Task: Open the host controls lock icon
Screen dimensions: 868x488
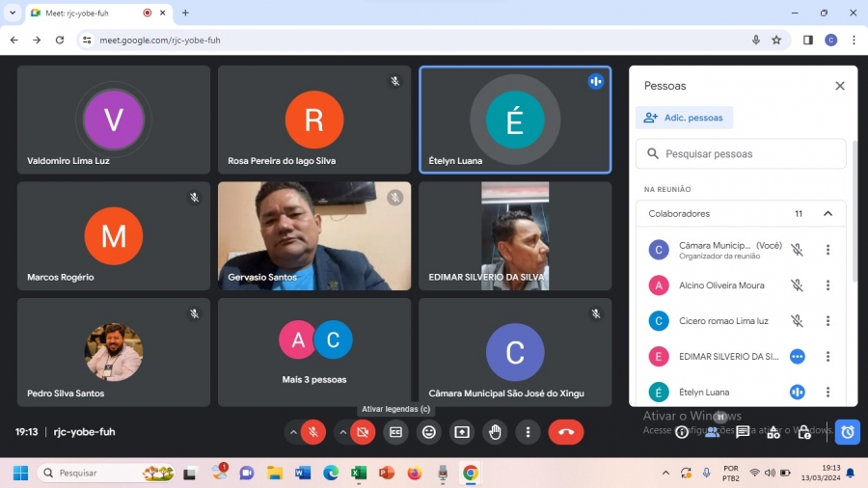Action: coord(804,432)
